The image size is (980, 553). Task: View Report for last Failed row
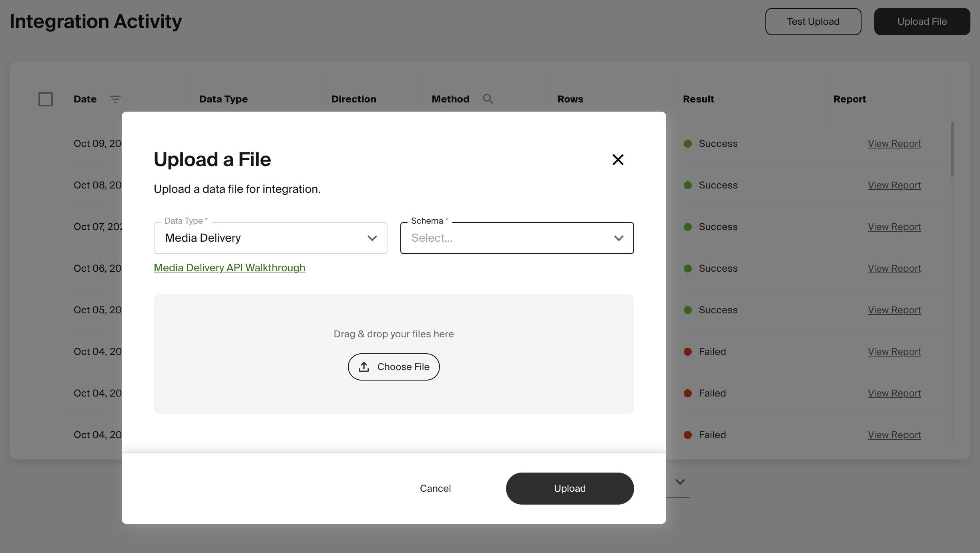click(x=894, y=435)
